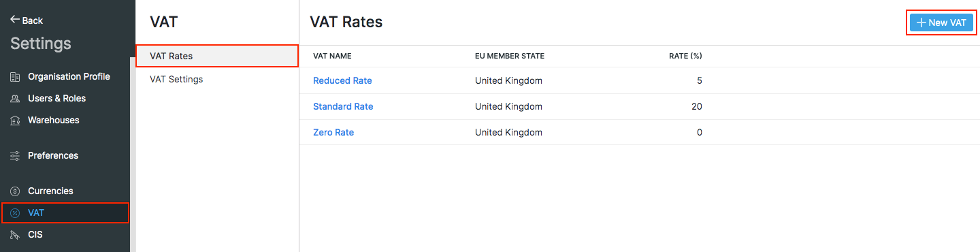980x252 pixels.
Task: Create a new VAT with New VAT button
Action: click(x=941, y=22)
